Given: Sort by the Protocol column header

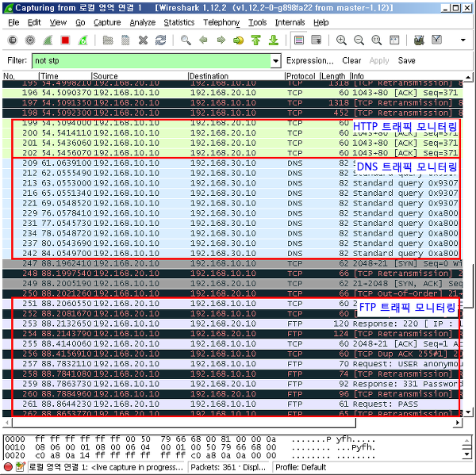Looking at the screenshot, I should coord(303,76).
